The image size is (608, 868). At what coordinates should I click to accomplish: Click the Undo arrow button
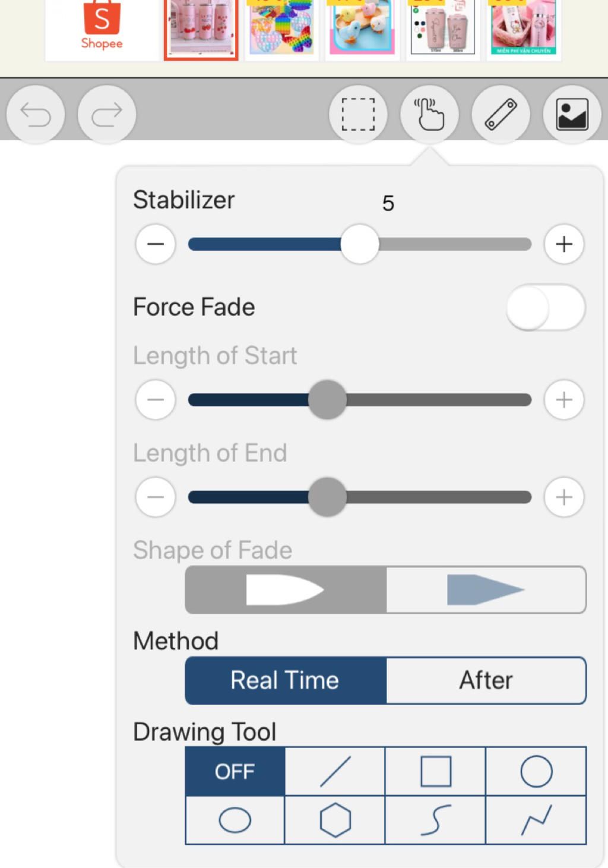coord(36,114)
